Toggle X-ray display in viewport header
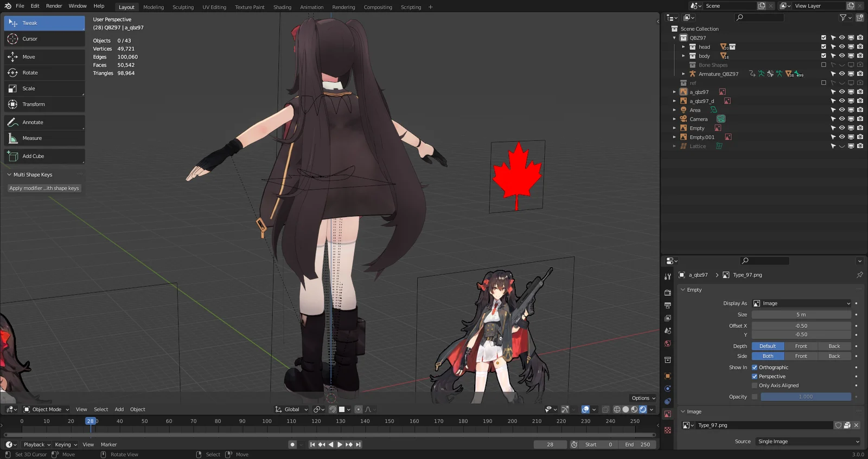Image resolution: width=868 pixels, height=459 pixels. (605, 409)
